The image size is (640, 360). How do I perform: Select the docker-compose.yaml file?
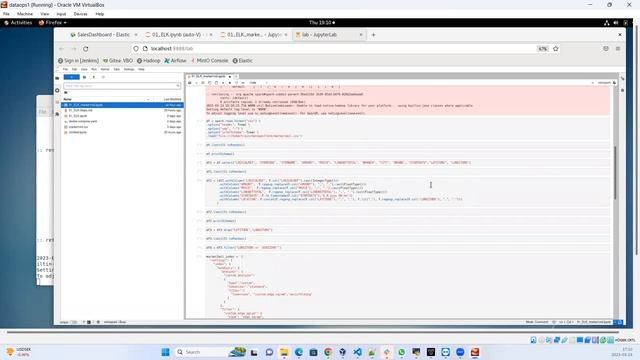pyautogui.click(x=122, y=121)
